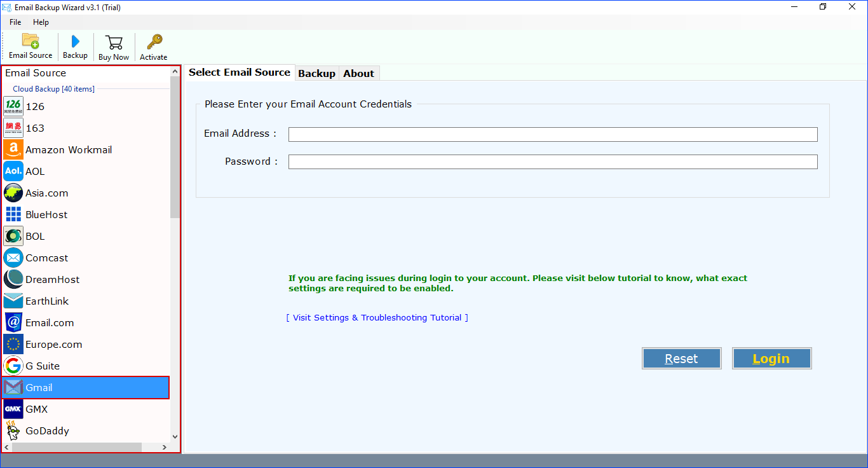868x468 pixels.
Task: Click the horizontal scroll right arrow
Action: coord(165,448)
